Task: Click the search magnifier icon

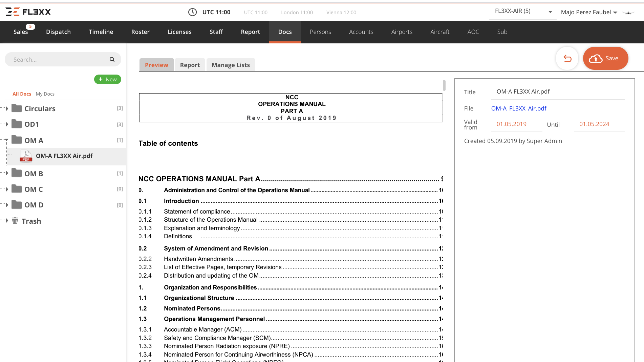Action: pyautogui.click(x=112, y=59)
